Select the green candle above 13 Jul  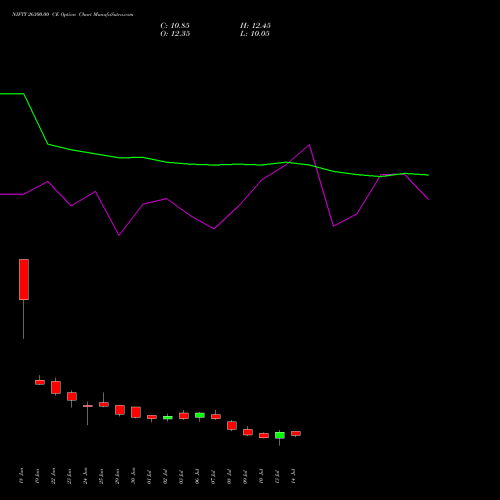(x=280, y=435)
